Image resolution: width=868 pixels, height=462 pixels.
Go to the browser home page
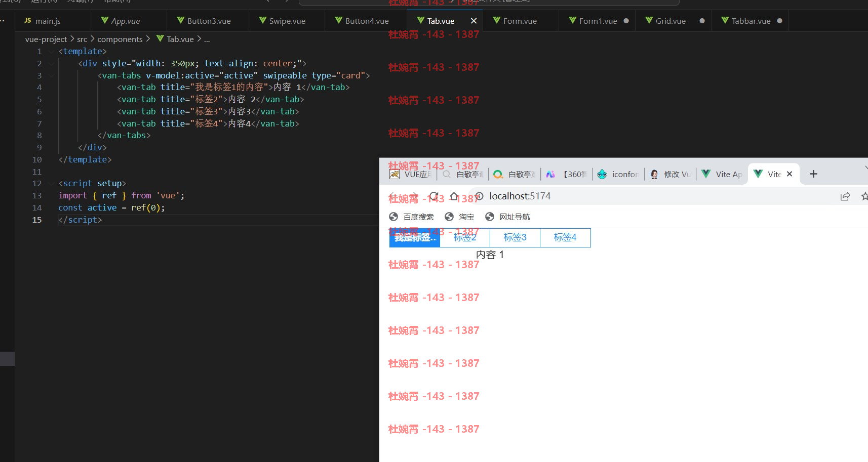[x=454, y=196]
